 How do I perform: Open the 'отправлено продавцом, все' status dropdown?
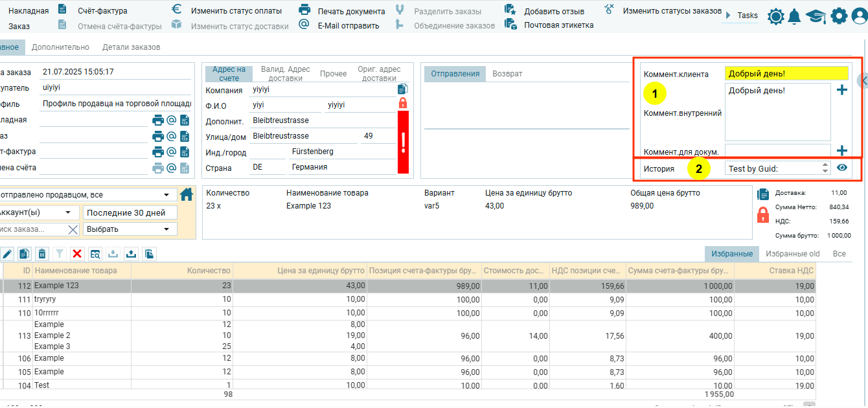(x=87, y=195)
